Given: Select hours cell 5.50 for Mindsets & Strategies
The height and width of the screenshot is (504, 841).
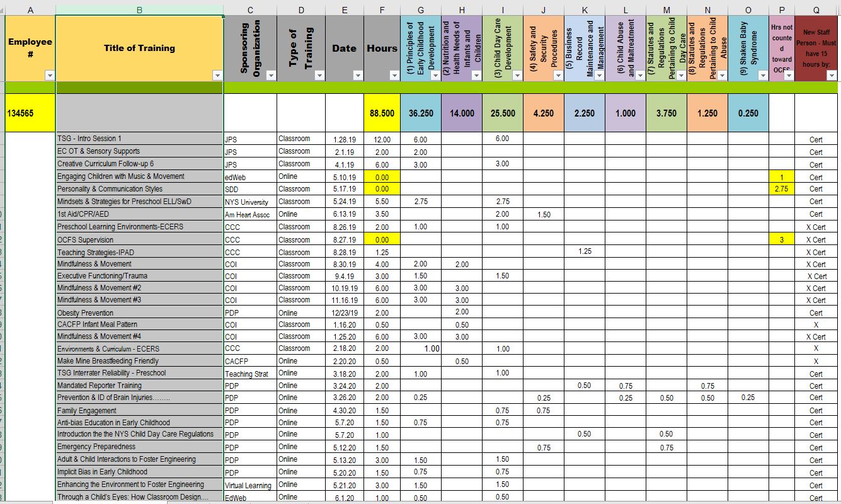Looking at the screenshot, I should pos(382,202).
